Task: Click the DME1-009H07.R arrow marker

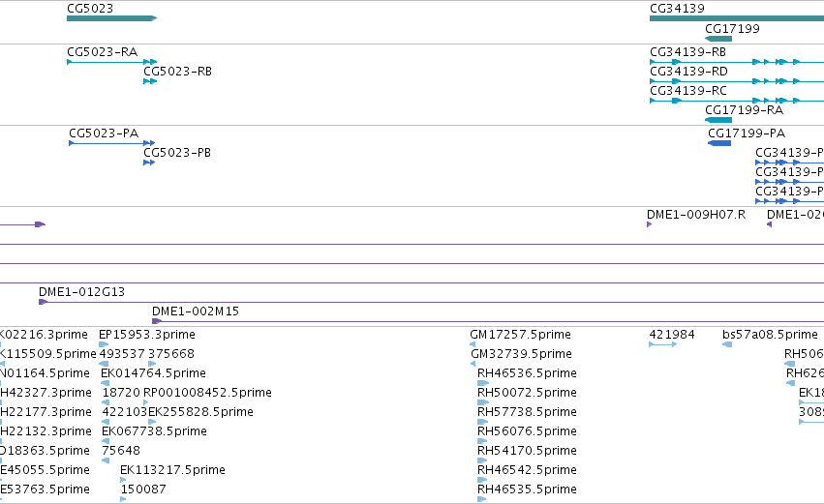Action: pos(650,224)
